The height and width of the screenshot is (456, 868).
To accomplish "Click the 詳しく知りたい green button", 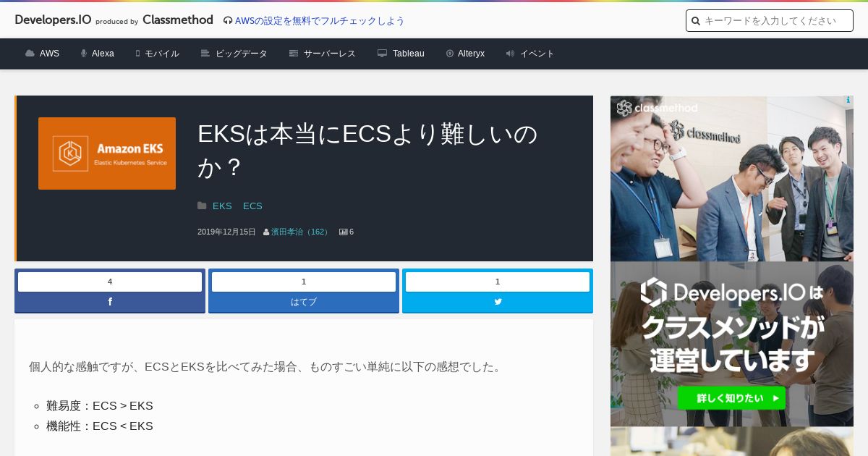I will [x=731, y=397].
